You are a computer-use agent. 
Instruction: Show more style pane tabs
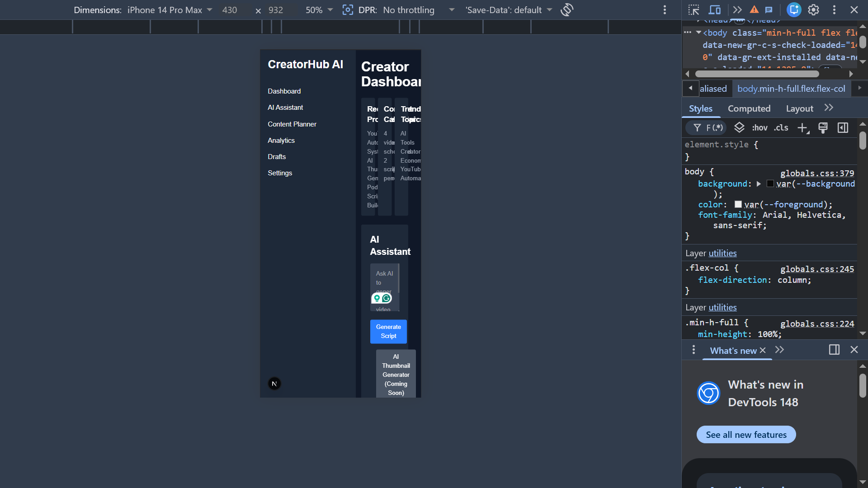pos(829,108)
